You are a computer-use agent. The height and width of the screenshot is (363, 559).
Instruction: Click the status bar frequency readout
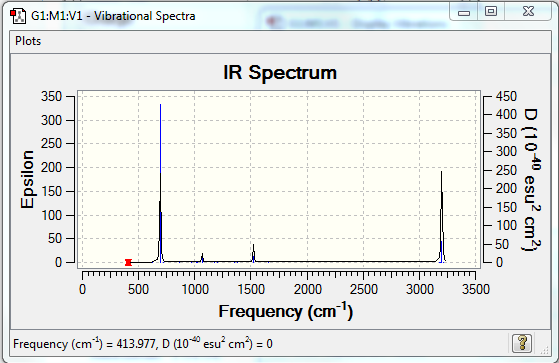[143, 344]
